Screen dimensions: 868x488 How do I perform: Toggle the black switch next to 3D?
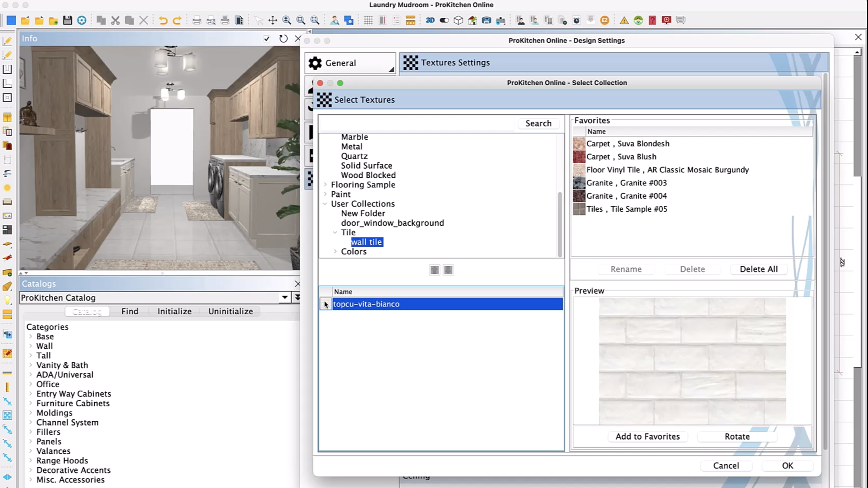pos(444,20)
